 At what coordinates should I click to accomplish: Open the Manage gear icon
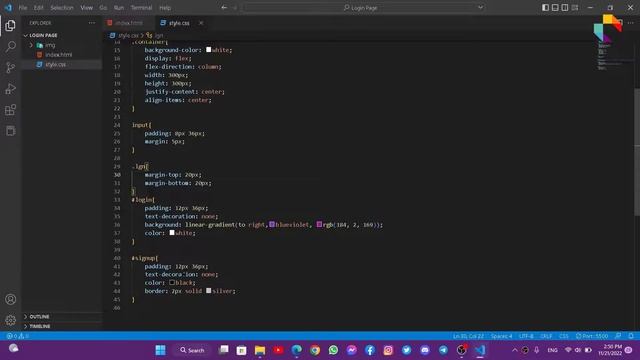11,320
